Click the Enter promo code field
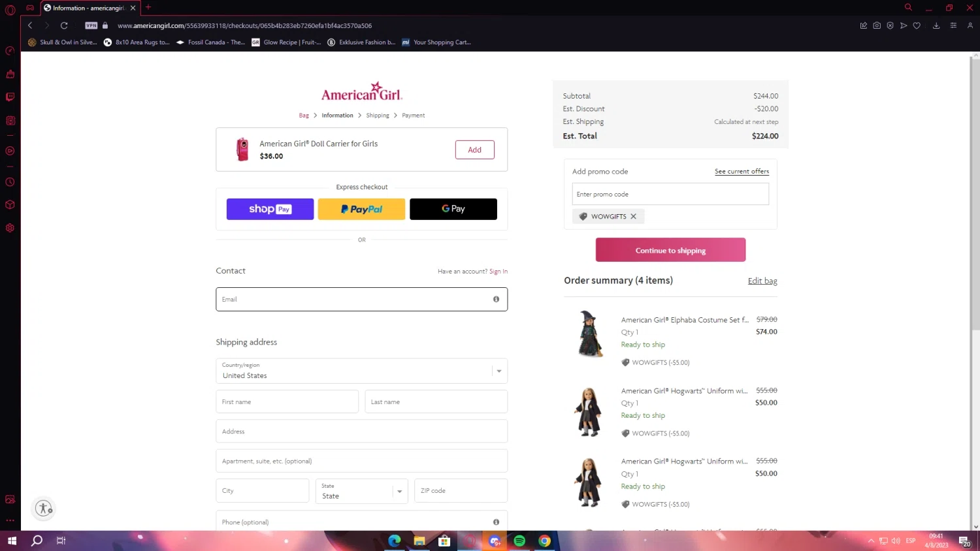 pyautogui.click(x=670, y=194)
